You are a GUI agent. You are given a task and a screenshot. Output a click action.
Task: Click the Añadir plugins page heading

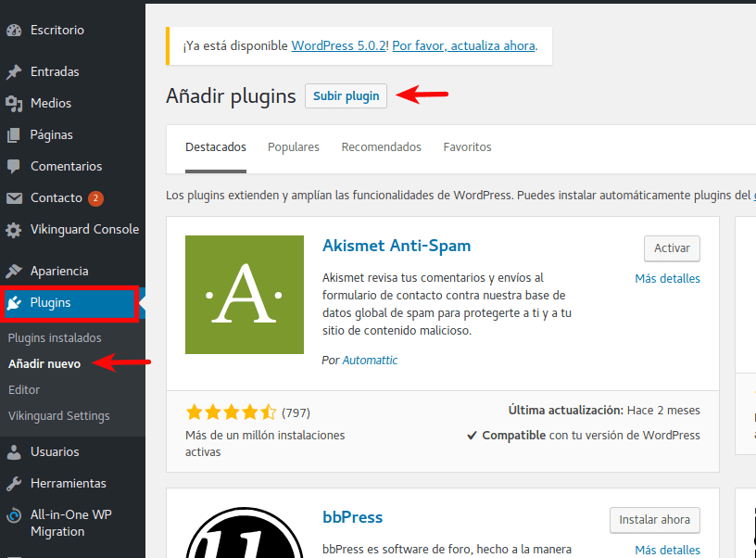point(231,96)
